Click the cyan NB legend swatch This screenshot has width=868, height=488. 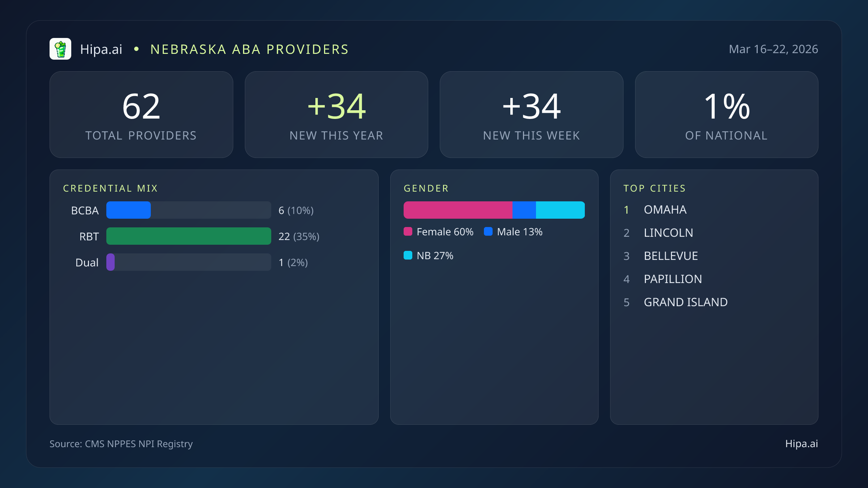408,256
